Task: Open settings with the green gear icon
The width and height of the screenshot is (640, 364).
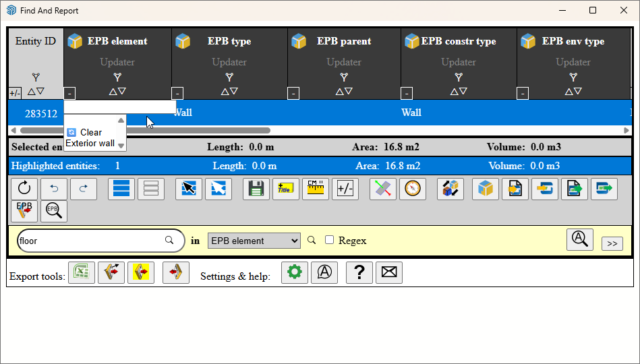Action: point(295,272)
